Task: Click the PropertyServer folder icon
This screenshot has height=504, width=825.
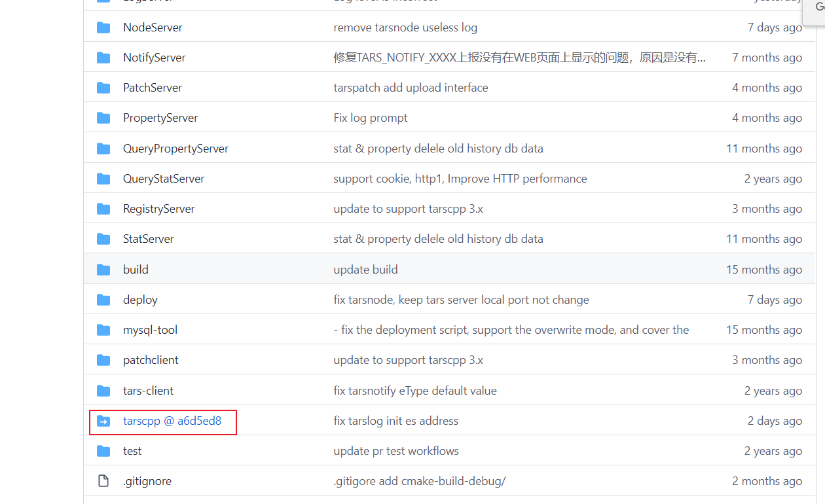Action: tap(103, 118)
